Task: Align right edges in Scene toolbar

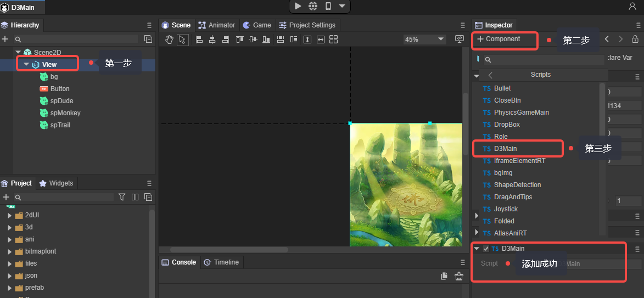Action: pos(225,40)
